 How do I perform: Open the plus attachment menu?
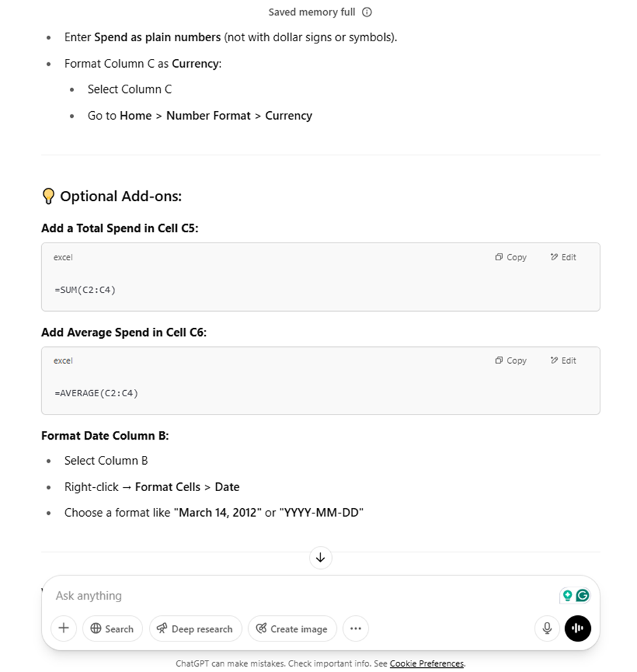[64, 628]
